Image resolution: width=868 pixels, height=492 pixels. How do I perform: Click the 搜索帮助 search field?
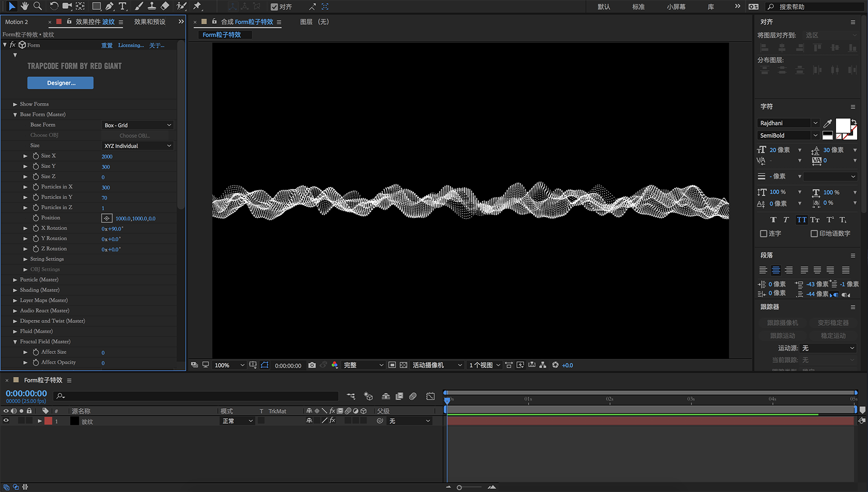point(815,7)
